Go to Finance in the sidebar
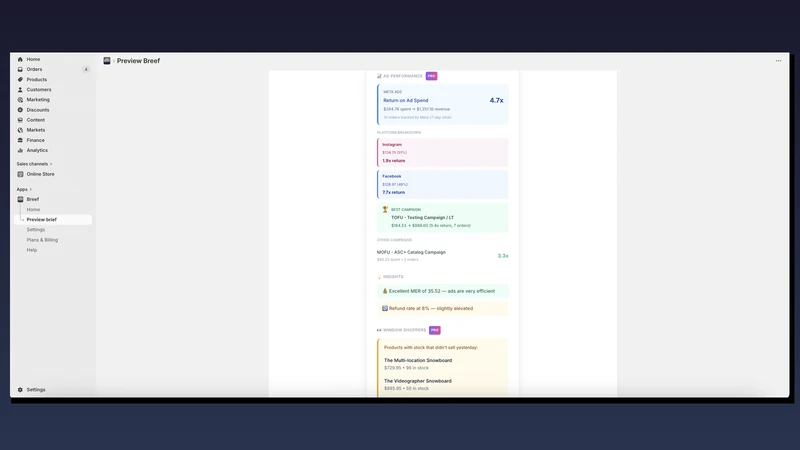 pos(35,140)
